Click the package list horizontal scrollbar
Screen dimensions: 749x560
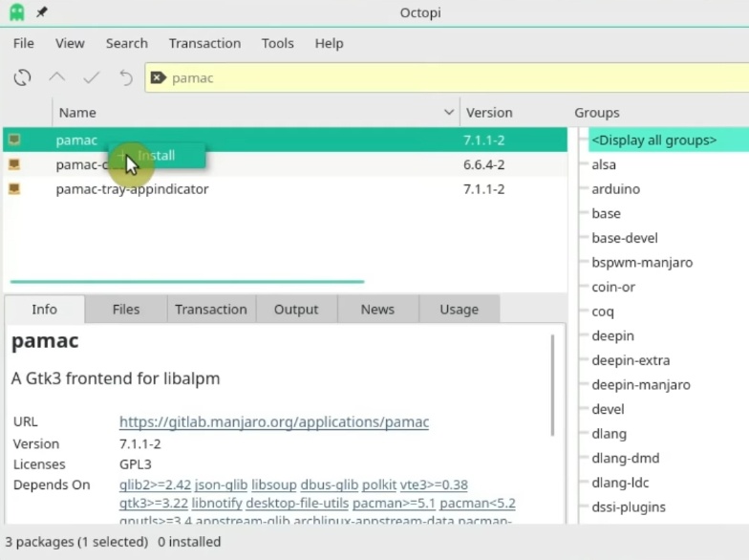187,281
